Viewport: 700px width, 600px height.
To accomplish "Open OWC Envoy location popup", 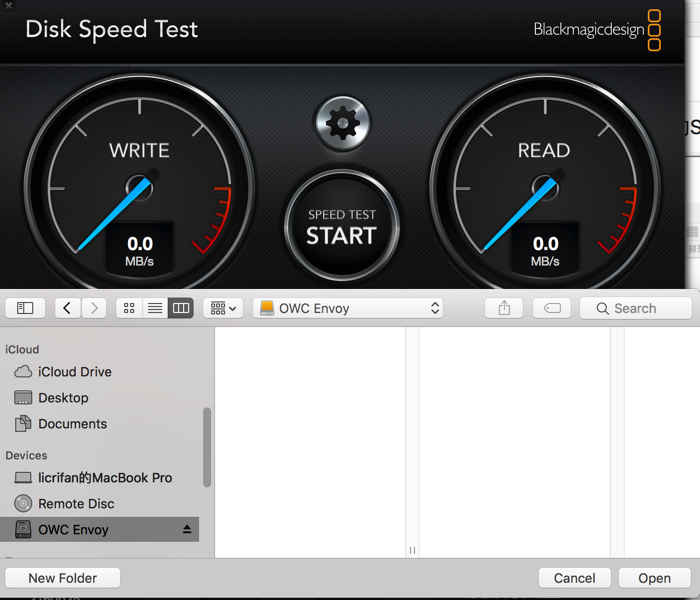I will [x=348, y=308].
